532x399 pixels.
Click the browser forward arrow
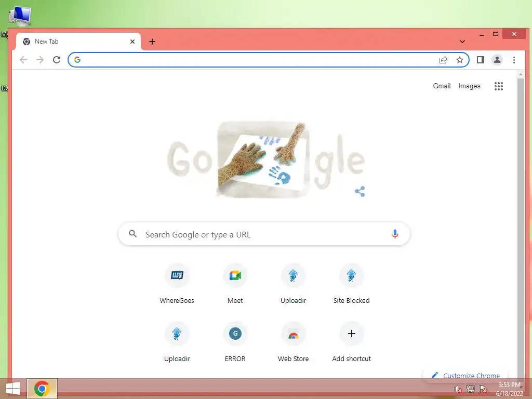(40, 60)
